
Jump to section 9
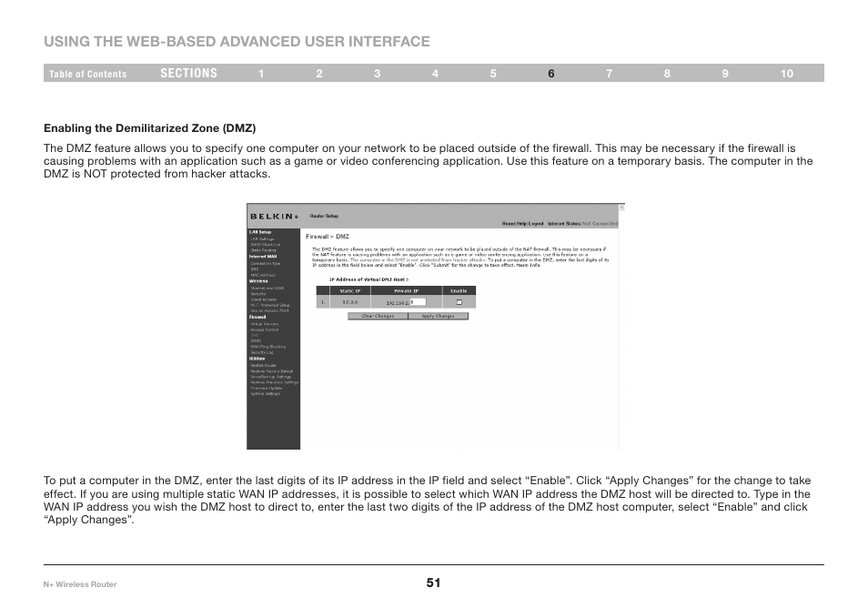[x=725, y=74]
